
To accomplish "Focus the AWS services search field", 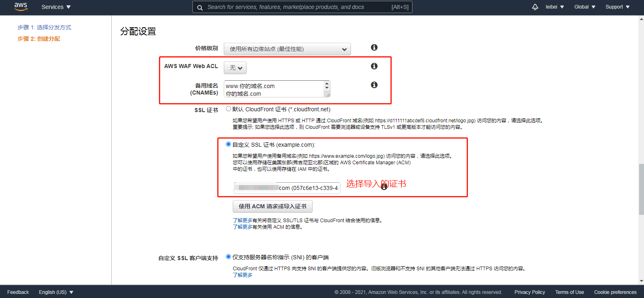I will point(302,7).
